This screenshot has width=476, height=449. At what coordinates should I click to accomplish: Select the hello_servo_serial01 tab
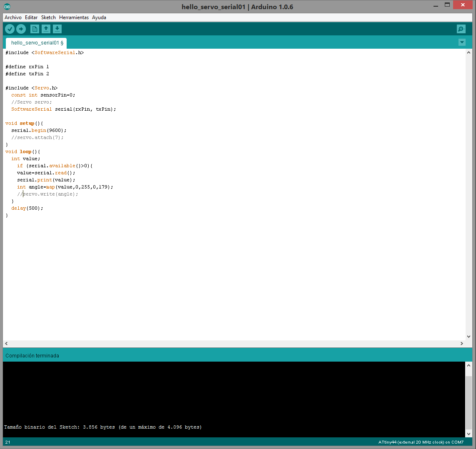tap(36, 43)
